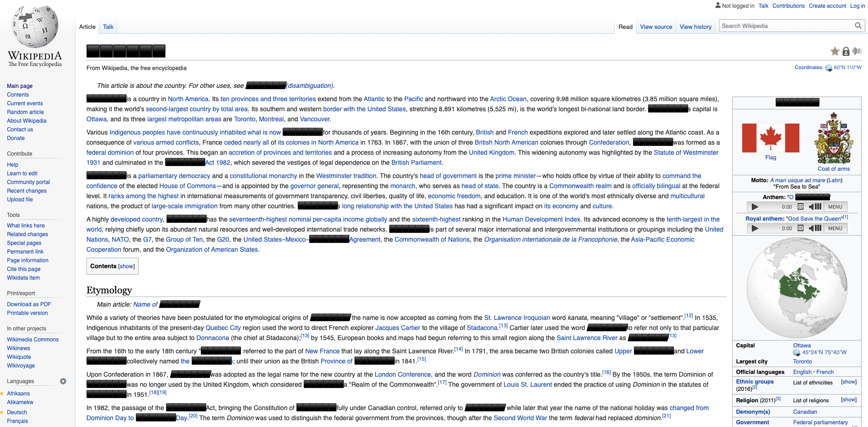The height and width of the screenshot is (427, 868).
Task: Expand the Ethnic groups list
Action: tap(849, 382)
